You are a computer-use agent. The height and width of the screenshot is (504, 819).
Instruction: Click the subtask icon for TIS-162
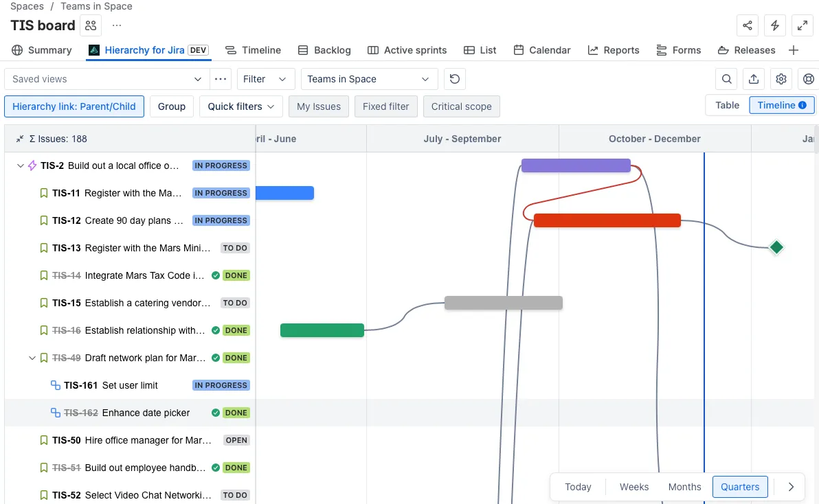pyautogui.click(x=56, y=413)
